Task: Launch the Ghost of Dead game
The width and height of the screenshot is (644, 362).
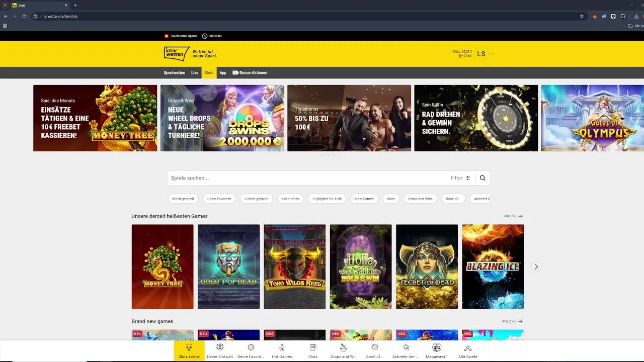Action: 228,266
